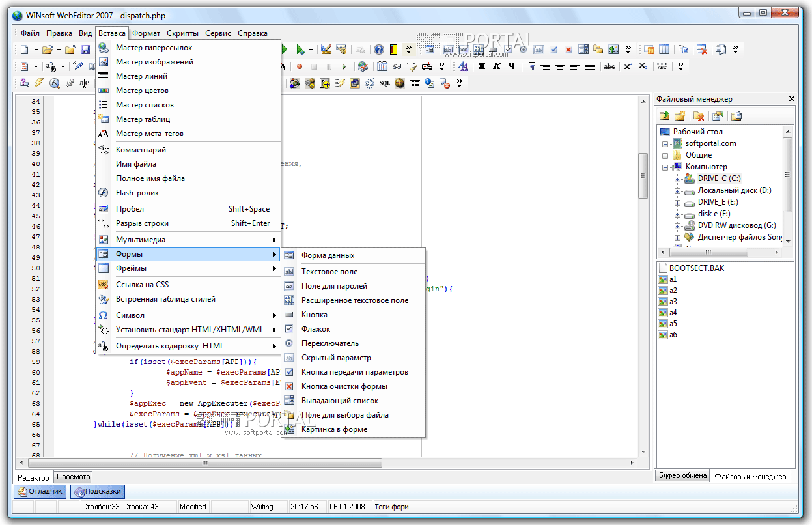Switch to the Буфер обмена tab
812x525 pixels.
tap(682, 475)
